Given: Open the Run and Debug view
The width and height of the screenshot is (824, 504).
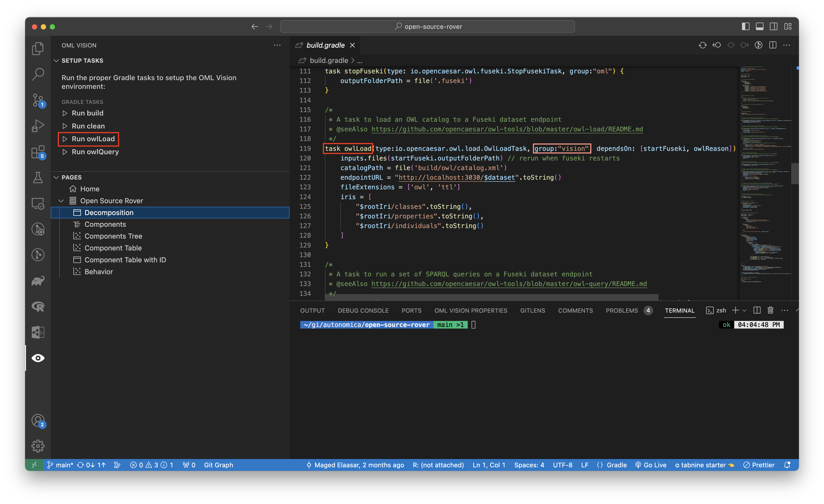Looking at the screenshot, I should (x=38, y=126).
